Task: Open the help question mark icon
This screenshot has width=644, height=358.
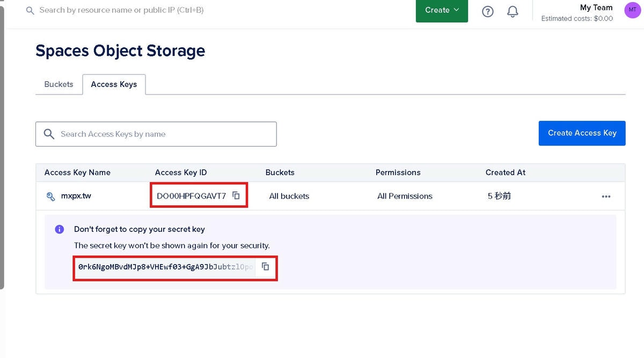Action: tap(487, 11)
